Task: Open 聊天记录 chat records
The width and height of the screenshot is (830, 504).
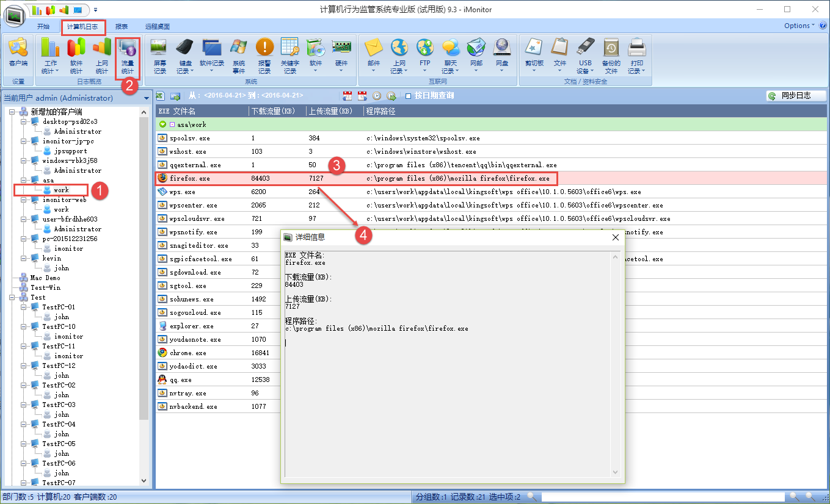Action: coord(451,56)
